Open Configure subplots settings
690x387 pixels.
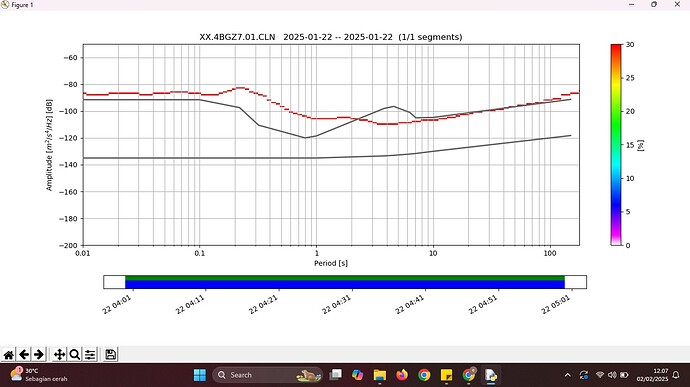pos(90,354)
